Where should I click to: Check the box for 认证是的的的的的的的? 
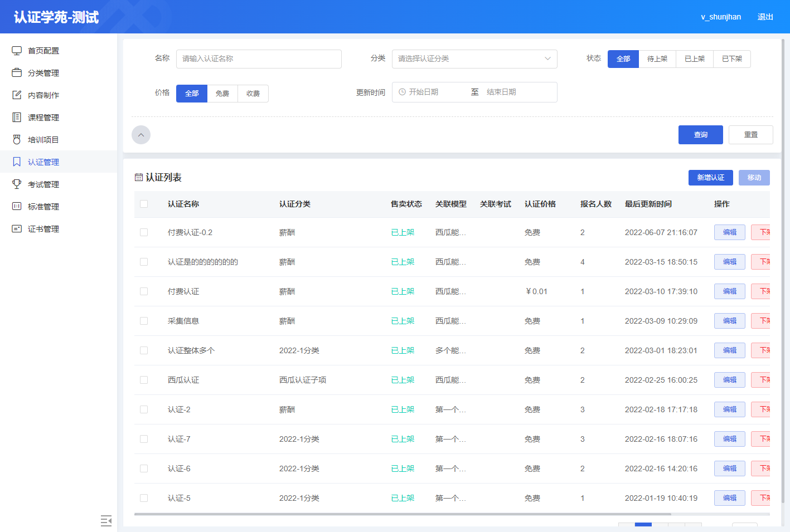[144, 262]
